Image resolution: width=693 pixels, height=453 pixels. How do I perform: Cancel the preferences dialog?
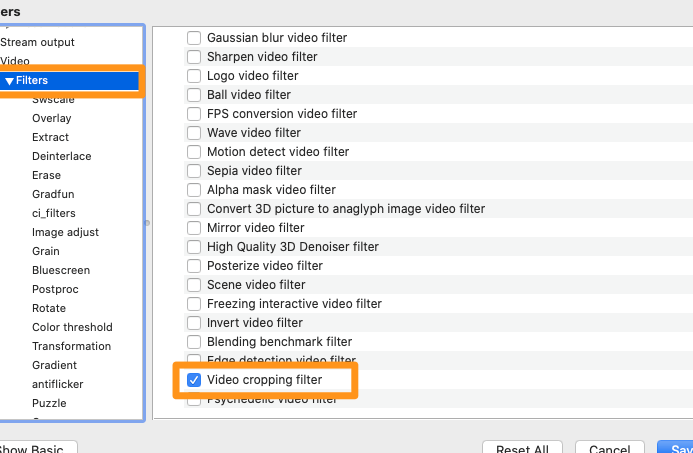pyautogui.click(x=609, y=447)
